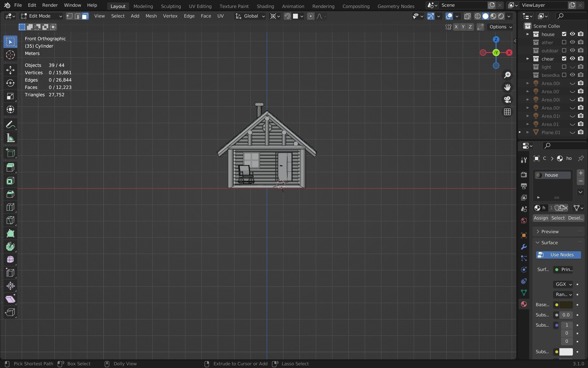Open the Edit Mode dropdown

41,16
